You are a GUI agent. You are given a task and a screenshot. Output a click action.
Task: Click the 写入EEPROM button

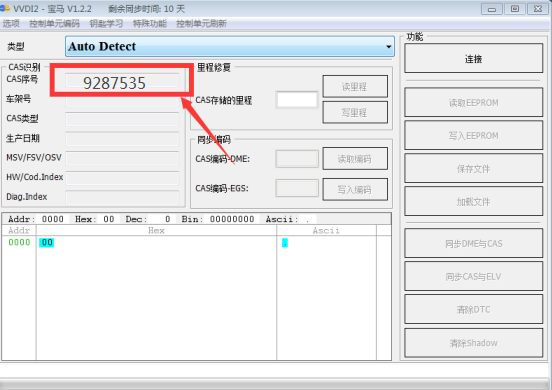pyautogui.click(x=473, y=136)
